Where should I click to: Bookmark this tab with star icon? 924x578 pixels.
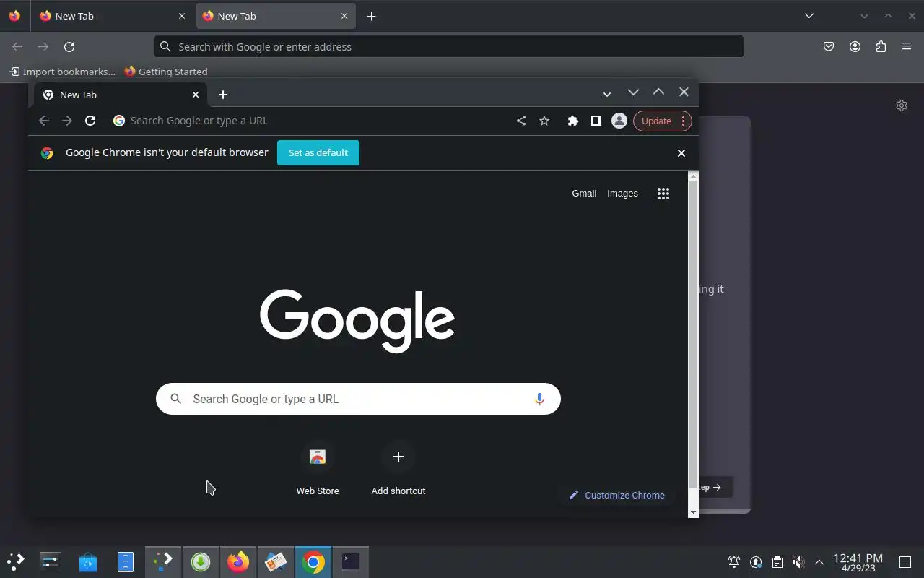544,121
